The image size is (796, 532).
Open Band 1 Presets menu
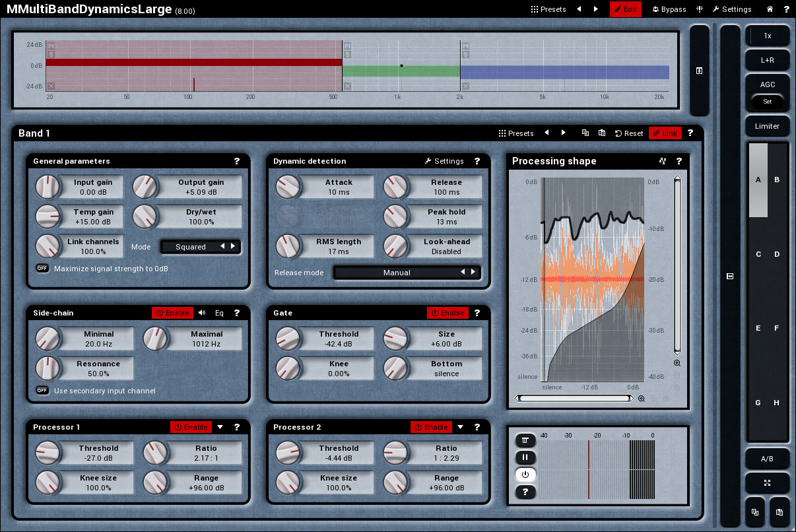516,133
